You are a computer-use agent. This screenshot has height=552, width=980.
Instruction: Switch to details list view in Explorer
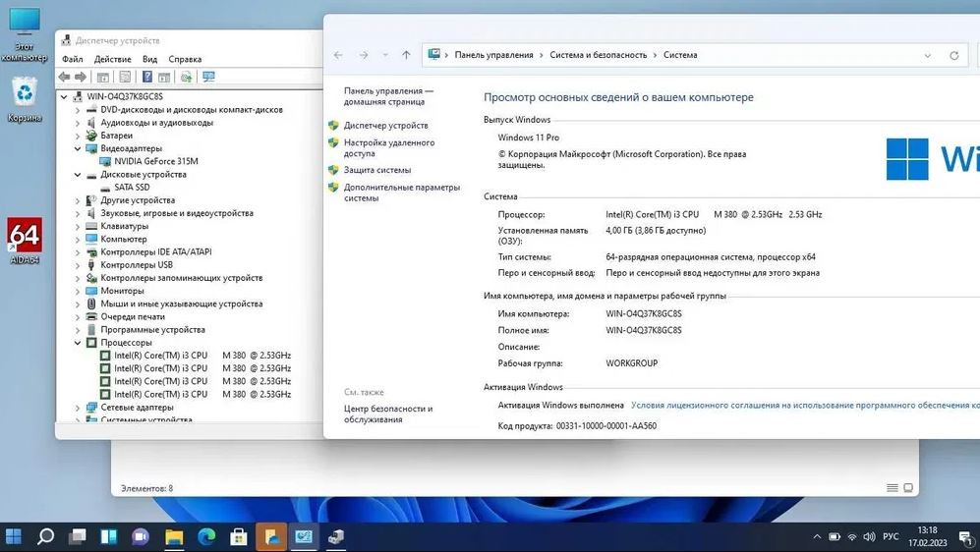893,488
